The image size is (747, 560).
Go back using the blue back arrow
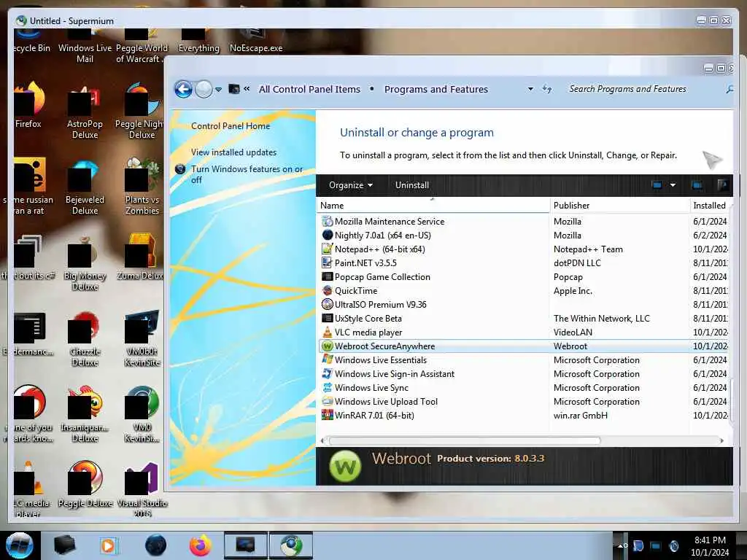click(183, 89)
